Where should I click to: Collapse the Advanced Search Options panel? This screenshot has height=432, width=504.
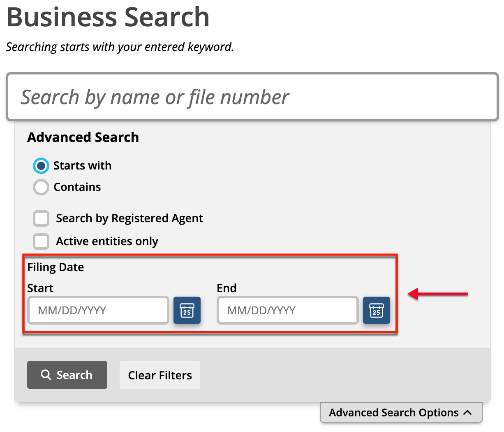pyautogui.click(x=401, y=412)
